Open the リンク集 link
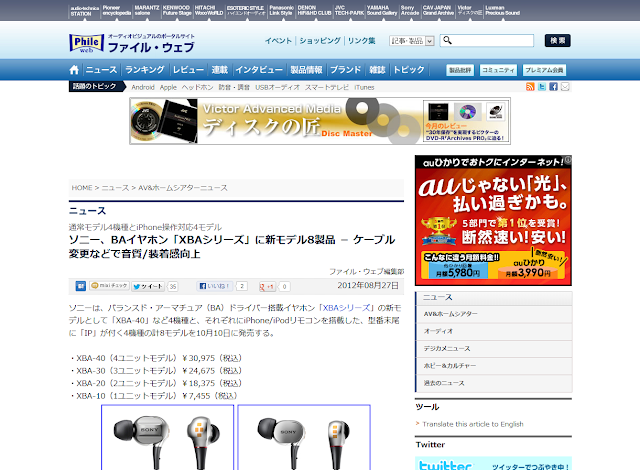 361,40
